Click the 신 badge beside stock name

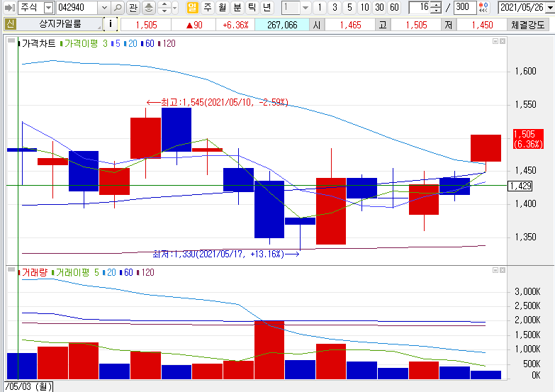coord(10,24)
